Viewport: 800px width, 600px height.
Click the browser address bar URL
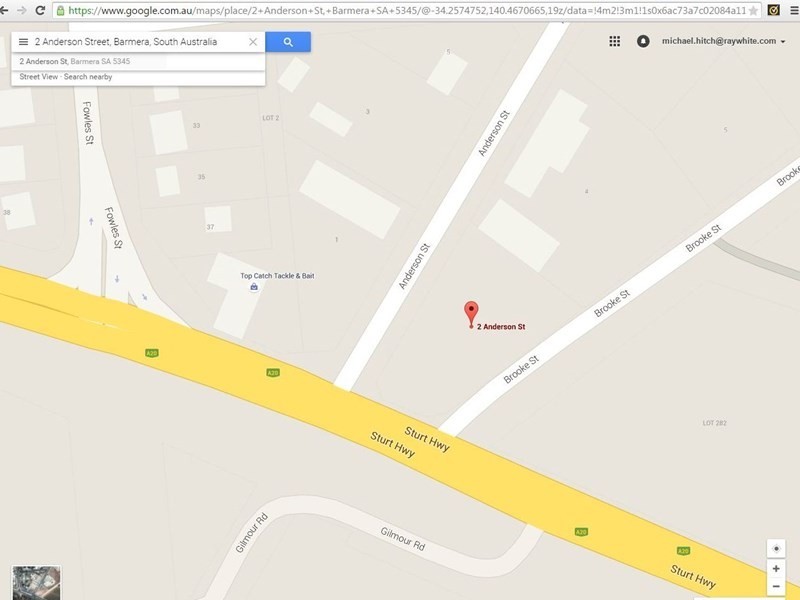[407, 10]
